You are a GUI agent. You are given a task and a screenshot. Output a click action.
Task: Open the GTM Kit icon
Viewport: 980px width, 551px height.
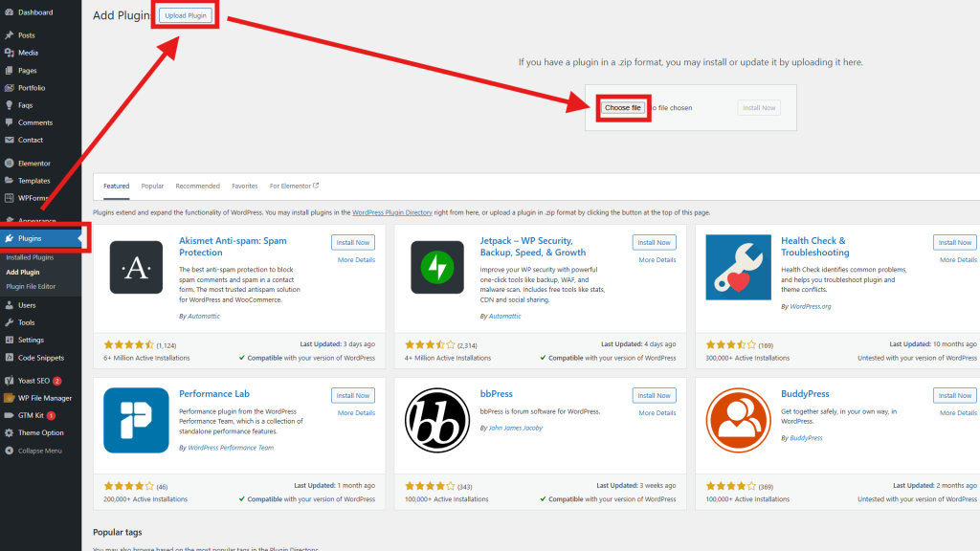[10, 415]
